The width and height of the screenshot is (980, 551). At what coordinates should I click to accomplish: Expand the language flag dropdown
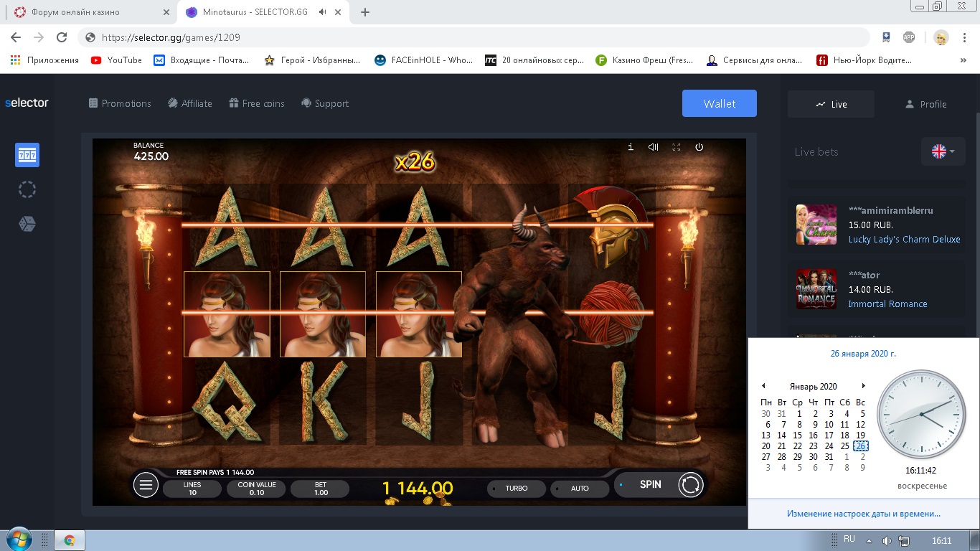(943, 151)
